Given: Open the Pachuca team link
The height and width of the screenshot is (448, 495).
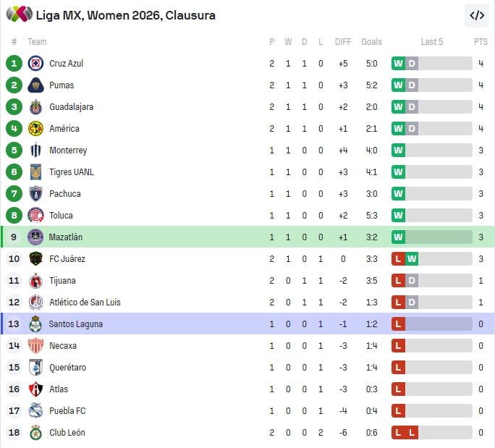Looking at the screenshot, I should click(65, 194).
